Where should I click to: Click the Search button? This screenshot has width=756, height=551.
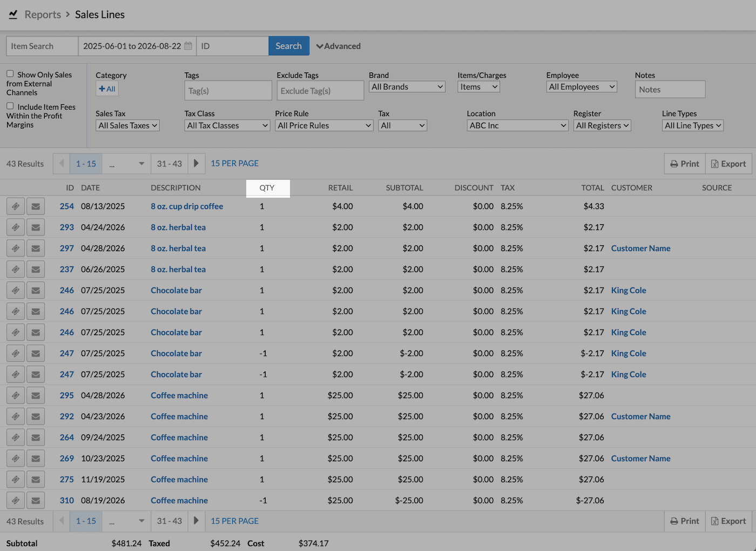289,46
